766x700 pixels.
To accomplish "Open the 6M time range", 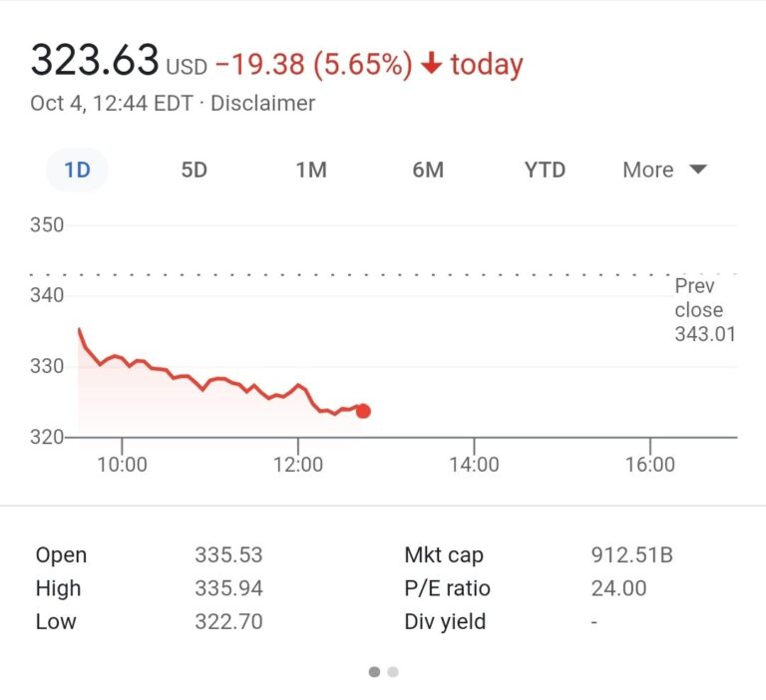I will click(x=428, y=170).
